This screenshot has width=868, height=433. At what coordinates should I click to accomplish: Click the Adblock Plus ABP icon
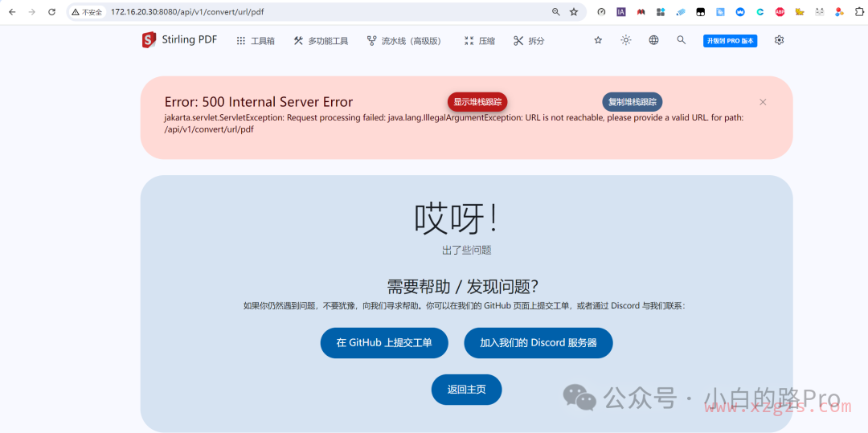780,11
